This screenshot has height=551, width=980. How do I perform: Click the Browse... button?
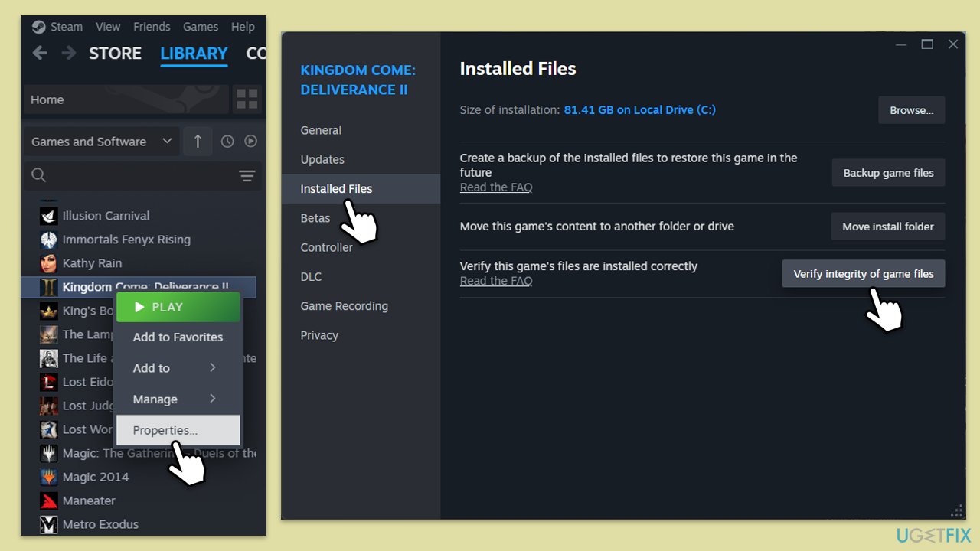(x=911, y=110)
